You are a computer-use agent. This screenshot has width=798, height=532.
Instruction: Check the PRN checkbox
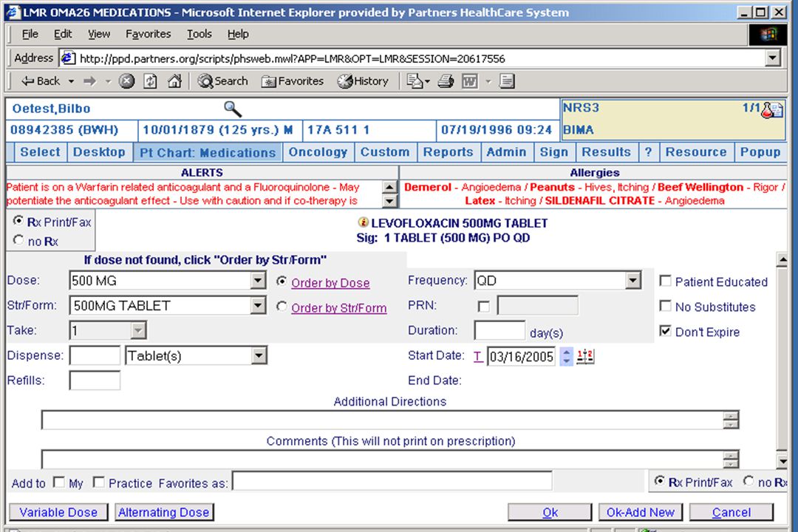coord(483,307)
